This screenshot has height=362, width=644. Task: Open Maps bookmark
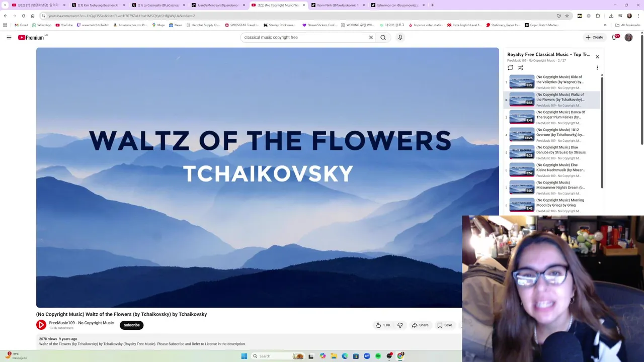pyautogui.click(x=158, y=25)
